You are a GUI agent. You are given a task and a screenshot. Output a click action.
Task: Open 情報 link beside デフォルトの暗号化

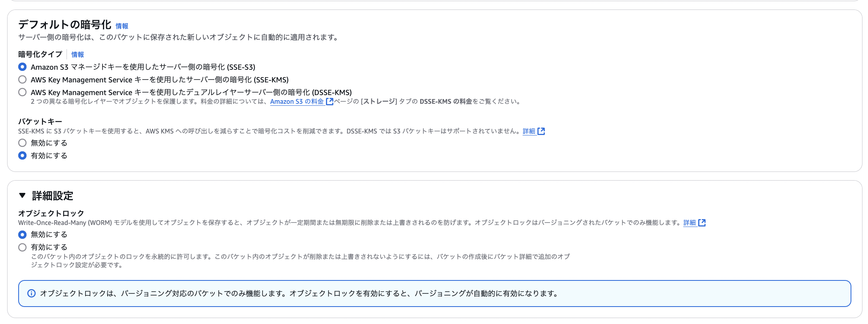coord(122,26)
